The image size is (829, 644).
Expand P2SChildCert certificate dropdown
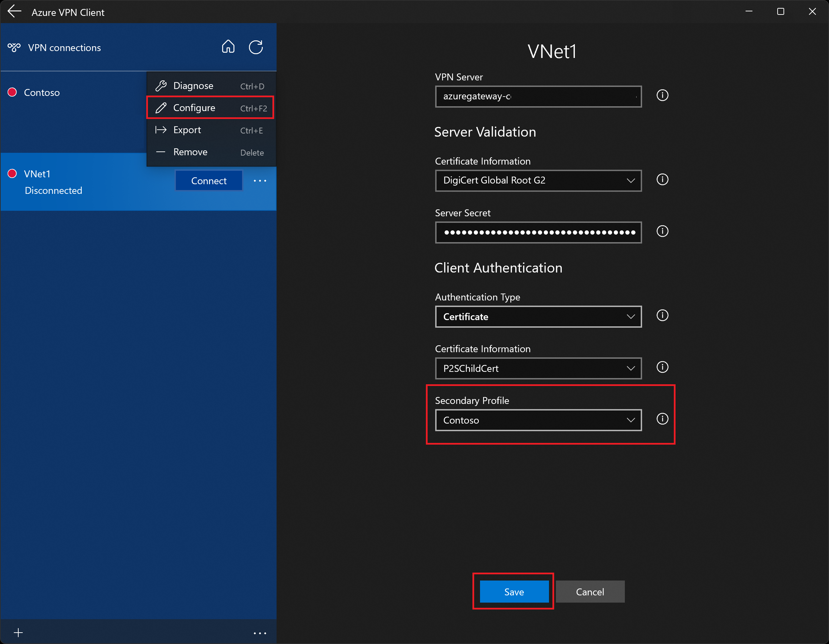coord(538,368)
